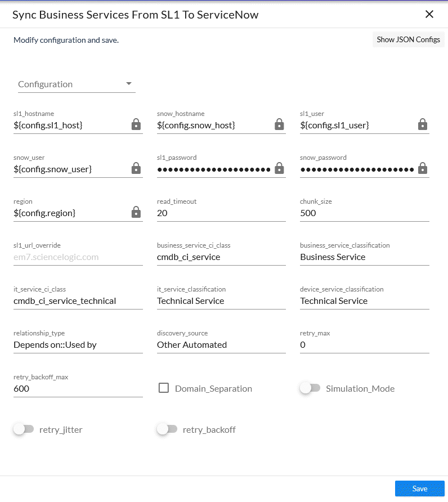Click the lock icon beside region field

pos(136,213)
